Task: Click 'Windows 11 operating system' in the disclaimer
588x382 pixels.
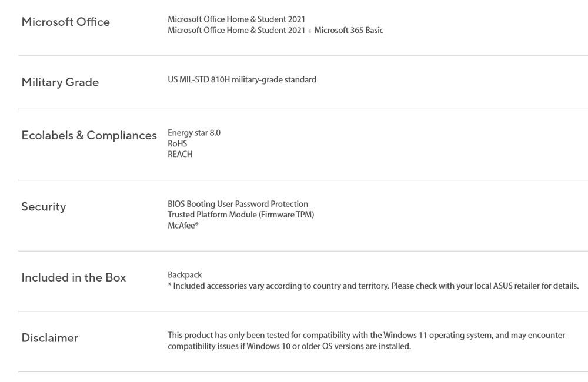Action: [x=435, y=336]
